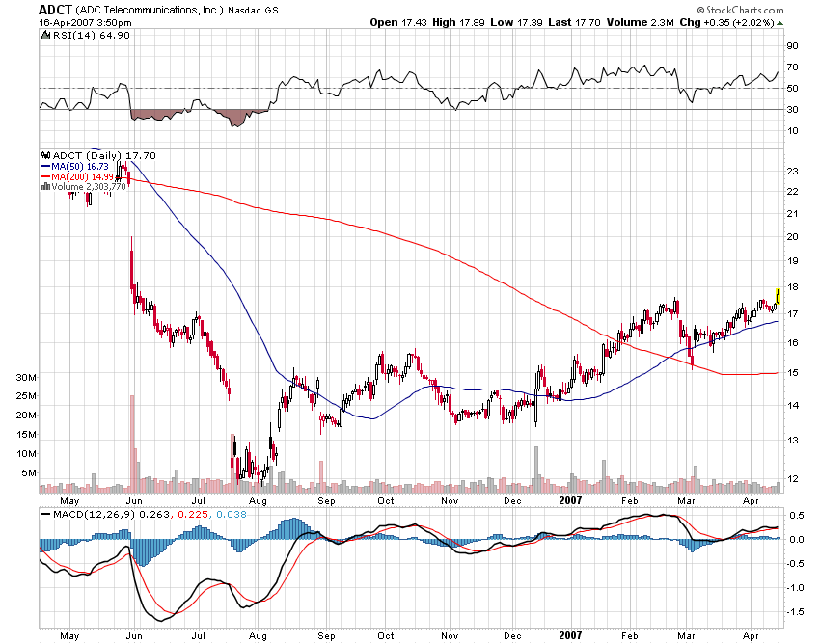Screen dimensions: 820x644
Task: Click the highlighted yellow last candlestick
Action: (x=779, y=296)
